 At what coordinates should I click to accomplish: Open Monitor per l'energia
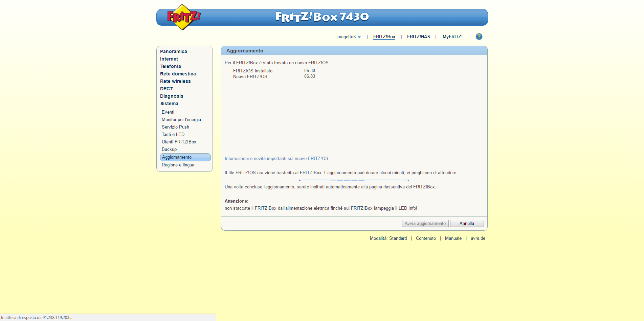coord(181,119)
